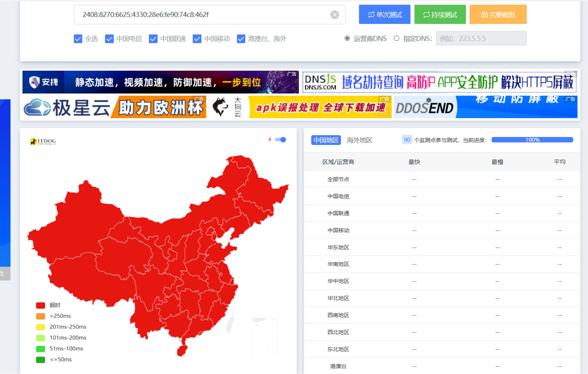Click the 100% progress bar
The height and width of the screenshot is (374, 588).
click(532, 140)
